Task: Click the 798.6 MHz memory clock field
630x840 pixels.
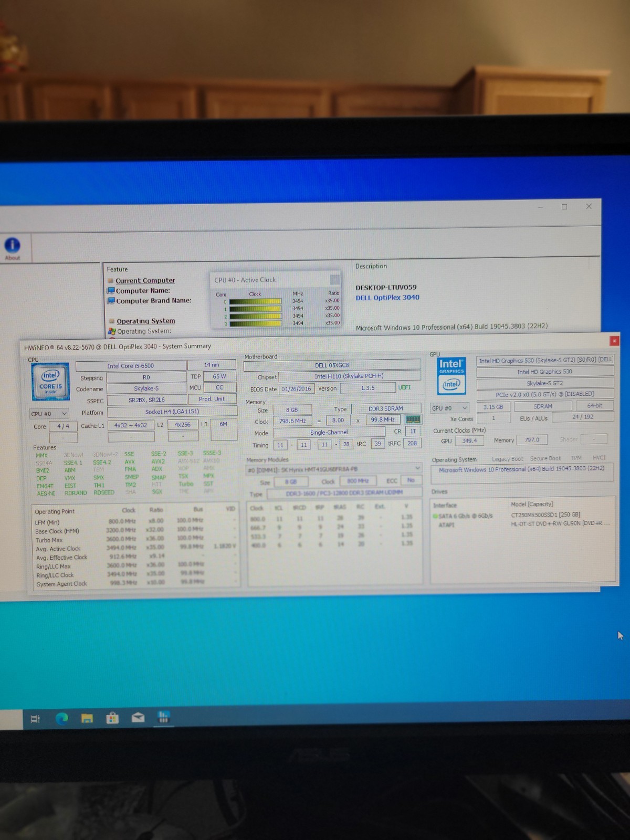Action: click(292, 421)
